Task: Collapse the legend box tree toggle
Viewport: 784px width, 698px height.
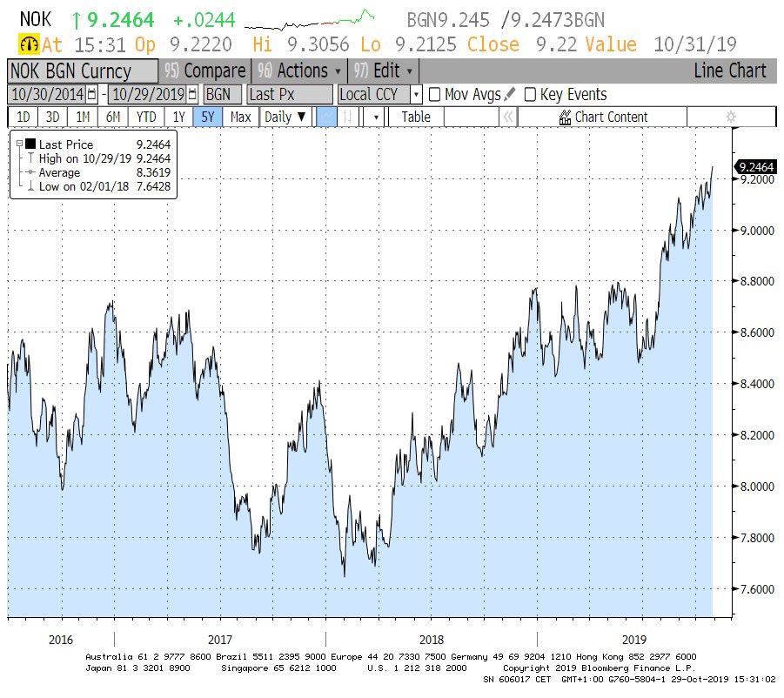Action: click(19, 144)
